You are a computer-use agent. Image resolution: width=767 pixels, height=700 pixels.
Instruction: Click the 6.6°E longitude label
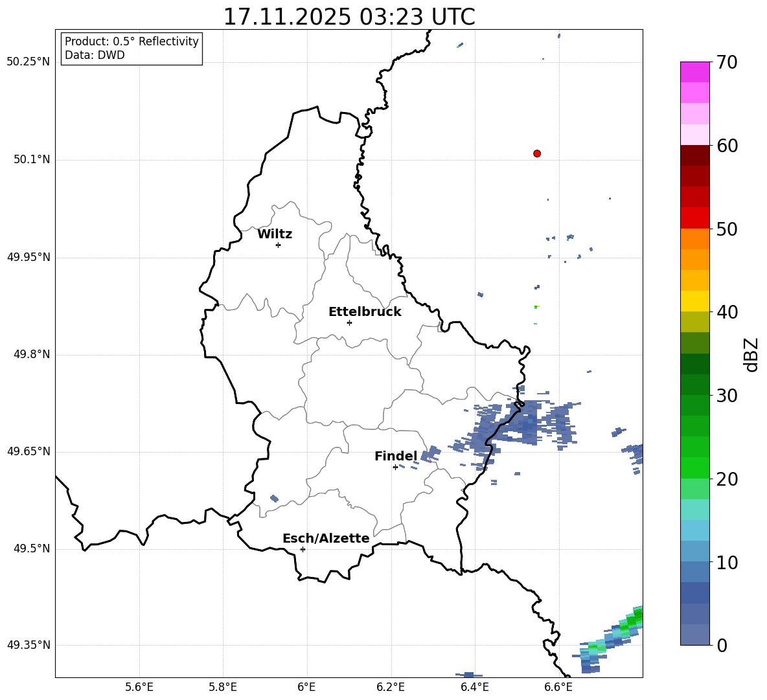tap(558, 687)
